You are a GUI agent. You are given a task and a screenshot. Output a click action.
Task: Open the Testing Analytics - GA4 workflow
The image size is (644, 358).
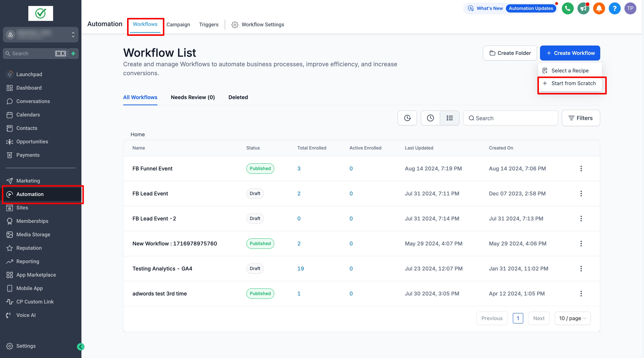[x=162, y=269]
